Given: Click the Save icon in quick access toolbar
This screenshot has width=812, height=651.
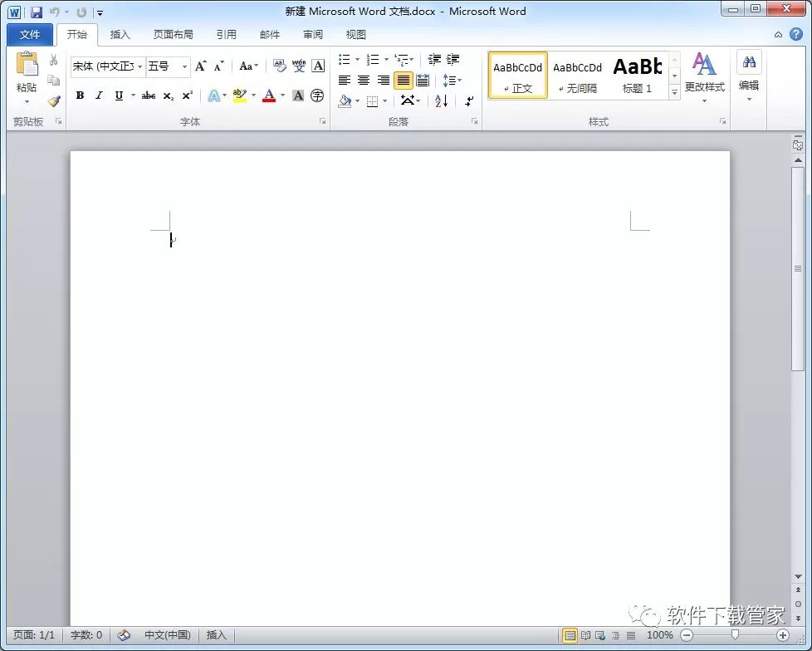Looking at the screenshot, I should (x=37, y=12).
